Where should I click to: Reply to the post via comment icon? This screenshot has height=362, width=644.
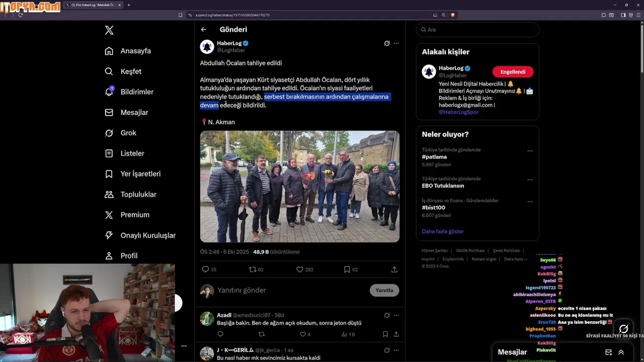[205, 269]
